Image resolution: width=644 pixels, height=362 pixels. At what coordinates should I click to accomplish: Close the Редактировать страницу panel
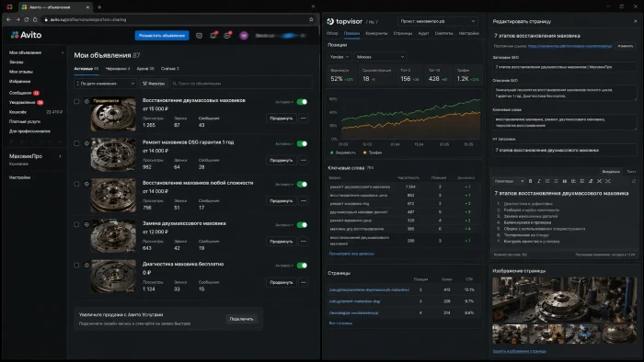pyautogui.click(x=635, y=21)
